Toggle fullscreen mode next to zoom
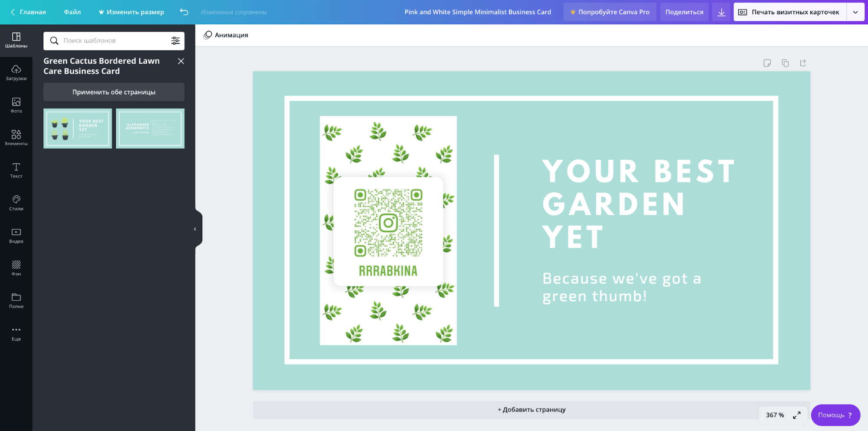This screenshot has width=868, height=431. point(796,415)
